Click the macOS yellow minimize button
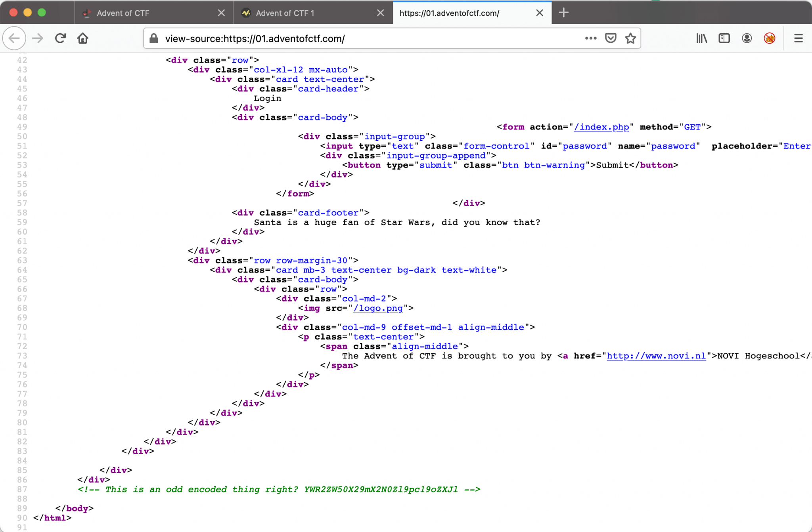 pos(27,12)
